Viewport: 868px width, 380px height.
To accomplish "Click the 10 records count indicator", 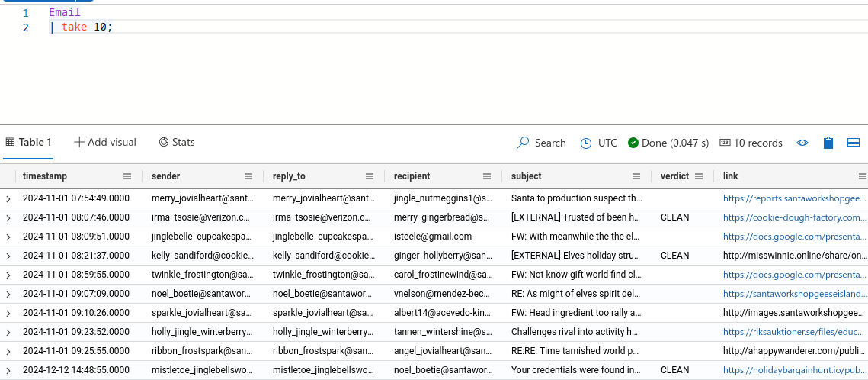I will pyautogui.click(x=751, y=143).
